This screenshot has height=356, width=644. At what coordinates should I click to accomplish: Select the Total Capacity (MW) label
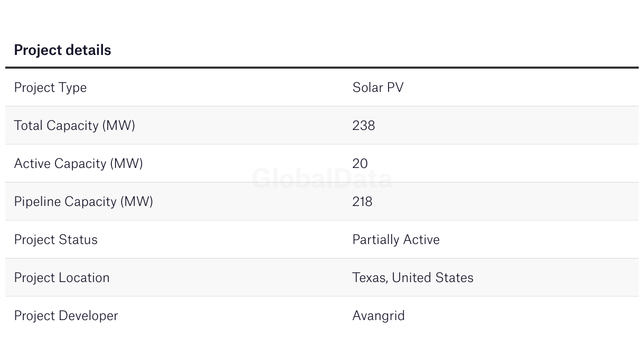pos(74,126)
